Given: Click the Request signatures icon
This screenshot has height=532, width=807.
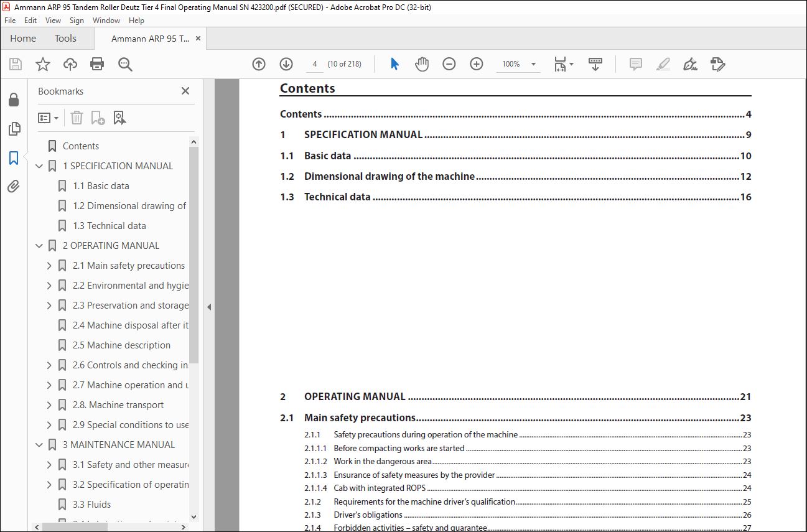Looking at the screenshot, I should click(x=717, y=64).
